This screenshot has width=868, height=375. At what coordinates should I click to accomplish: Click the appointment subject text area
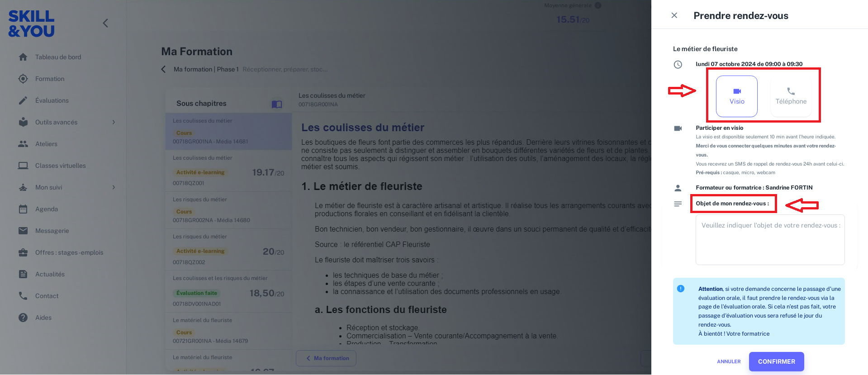coord(770,240)
